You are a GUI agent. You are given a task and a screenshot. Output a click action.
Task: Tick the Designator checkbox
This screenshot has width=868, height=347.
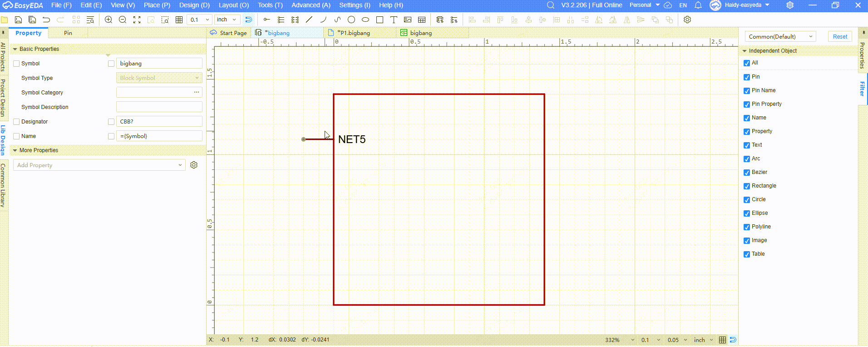[16, 122]
